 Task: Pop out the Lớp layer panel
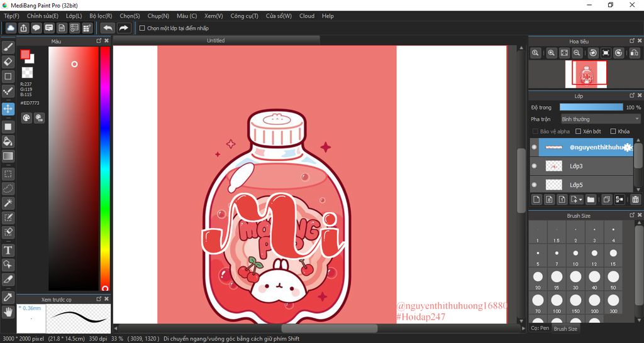tap(632, 95)
